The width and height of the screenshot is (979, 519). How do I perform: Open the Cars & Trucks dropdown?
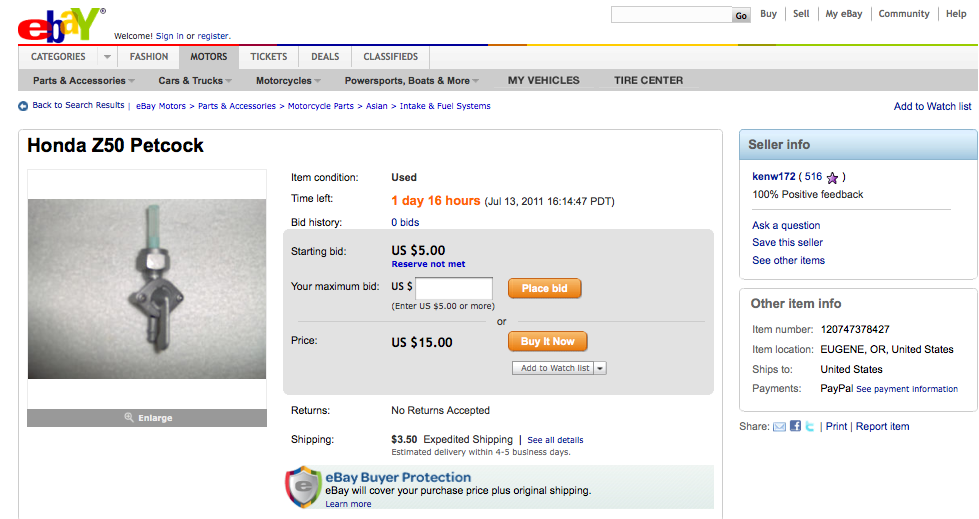[x=195, y=81]
